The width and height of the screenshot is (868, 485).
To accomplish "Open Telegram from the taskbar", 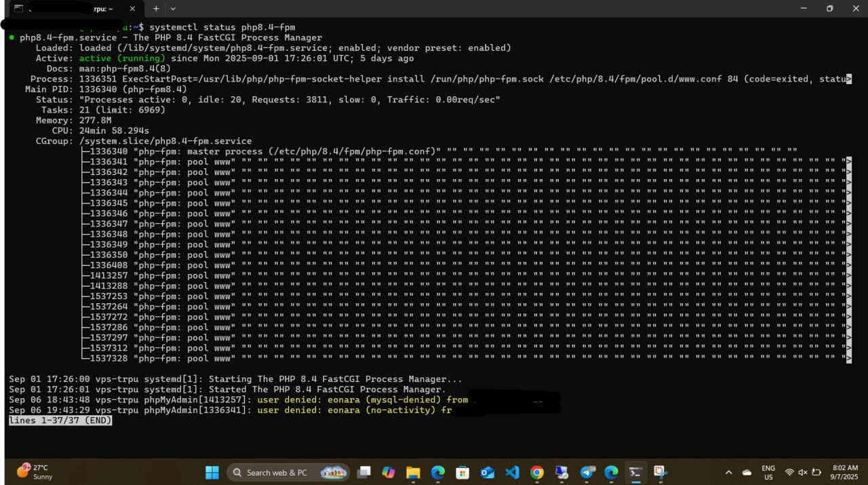I will [x=587, y=472].
